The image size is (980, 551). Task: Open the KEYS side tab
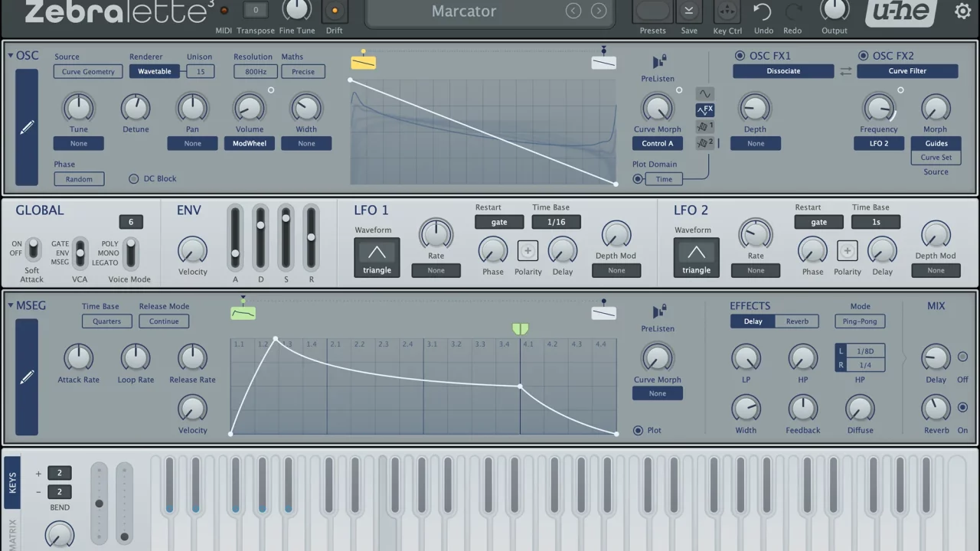tap(12, 483)
